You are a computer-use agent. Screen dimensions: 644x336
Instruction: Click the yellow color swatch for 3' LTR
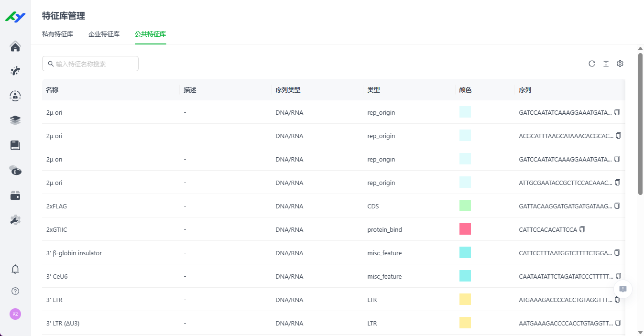(x=465, y=300)
